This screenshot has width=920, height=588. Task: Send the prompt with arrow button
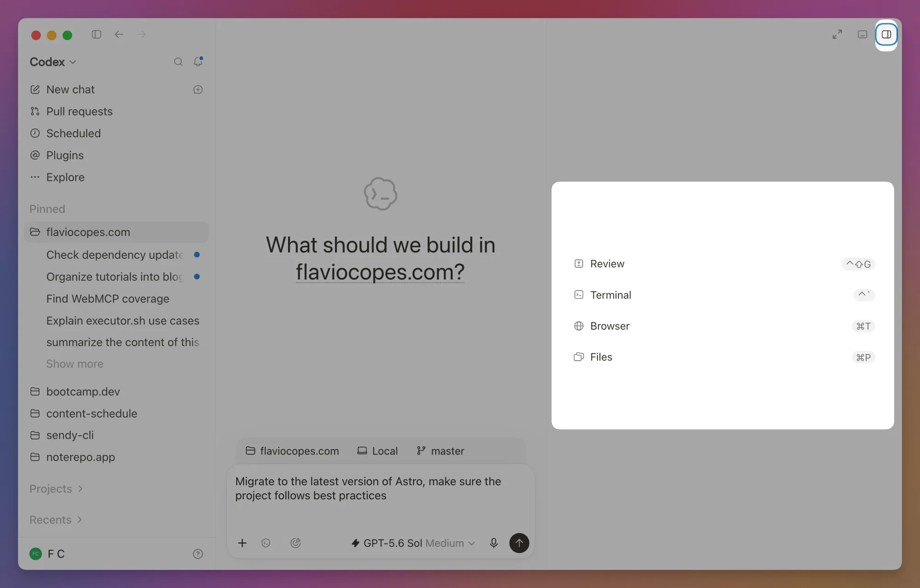(519, 543)
